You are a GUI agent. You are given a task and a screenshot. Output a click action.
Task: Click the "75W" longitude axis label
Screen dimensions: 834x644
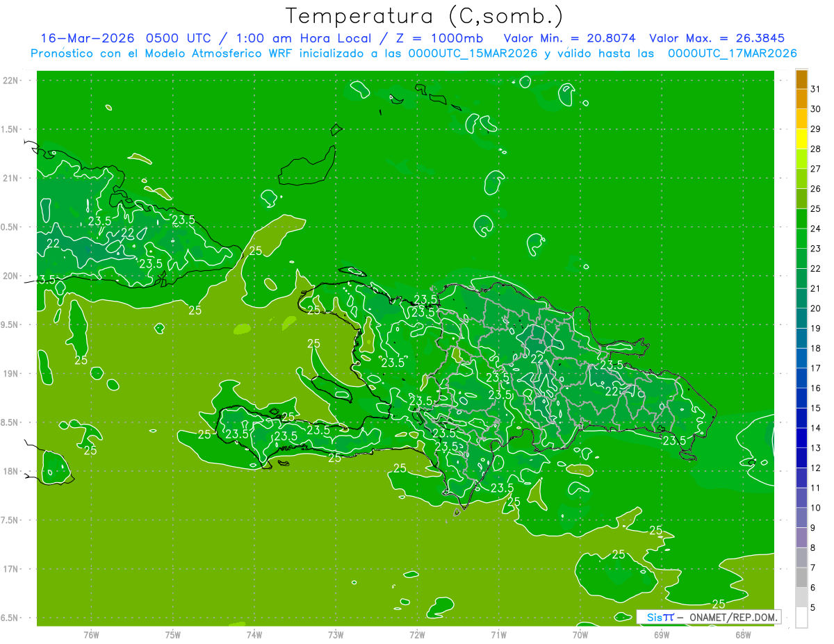[173, 634]
